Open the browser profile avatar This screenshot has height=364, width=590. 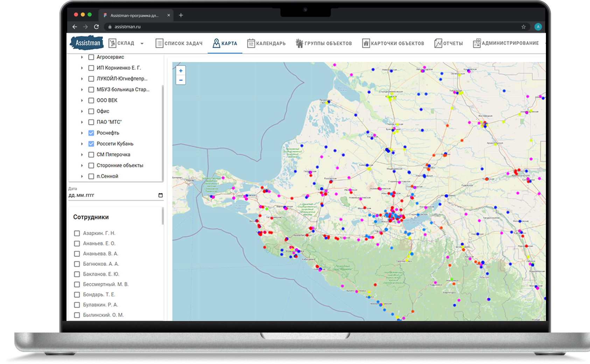point(538,27)
